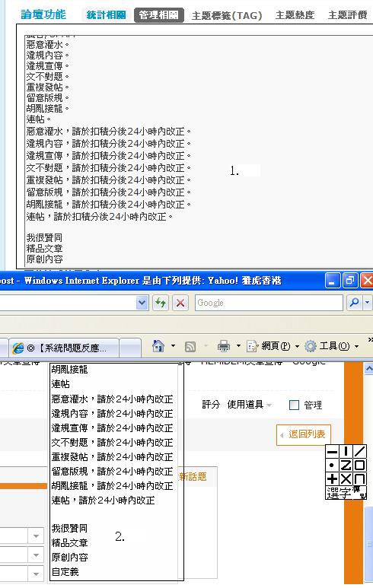Switch to the 統計相關 tab
The width and height of the screenshot is (373, 588).
click(x=107, y=15)
